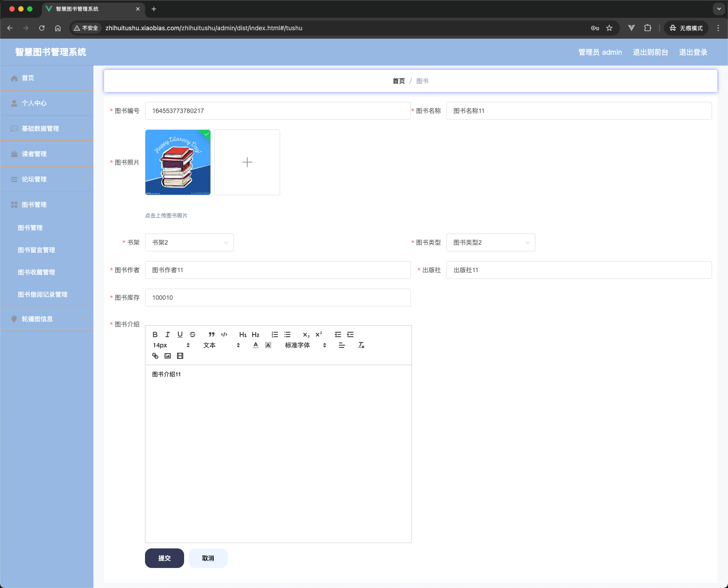
Task: Go back in browser history
Action: coord(10,28)
